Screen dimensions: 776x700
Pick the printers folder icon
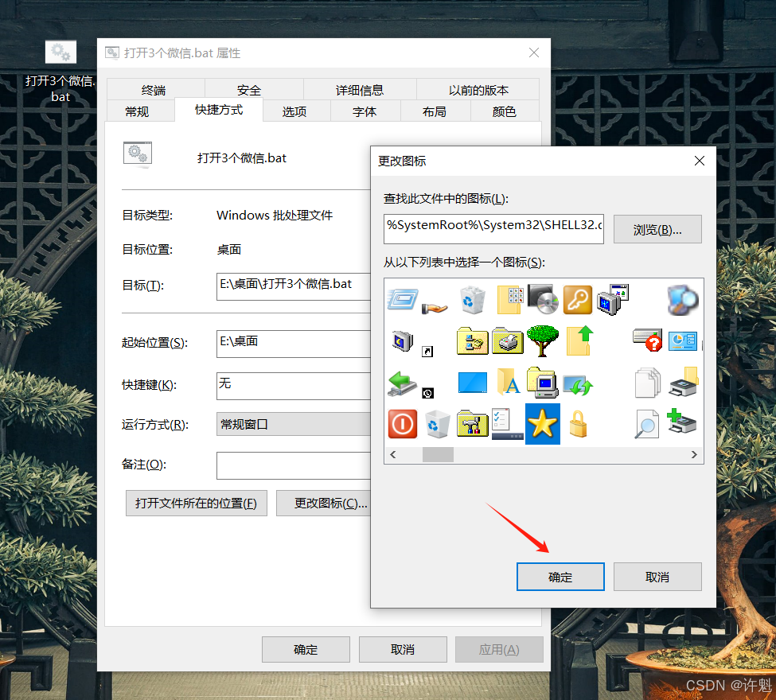pyautogui.click(x=508, y=340)
